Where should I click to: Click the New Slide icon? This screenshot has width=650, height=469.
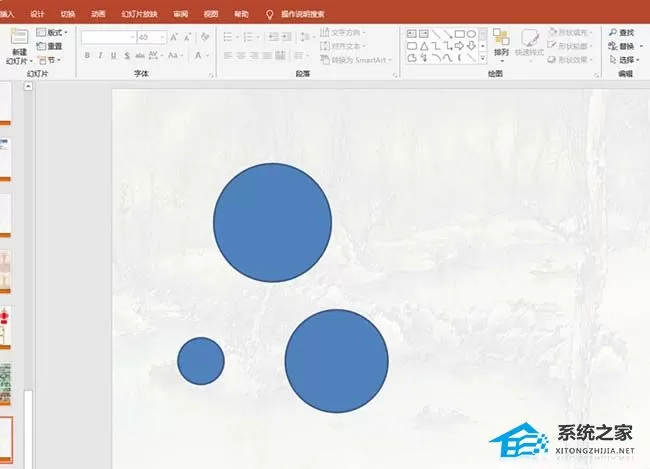19,36
